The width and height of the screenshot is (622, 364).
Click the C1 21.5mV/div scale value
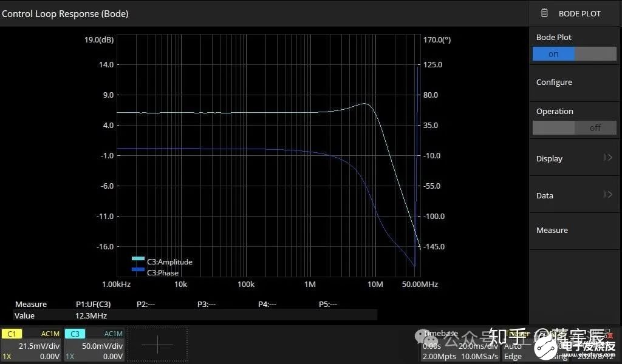point(39,346)
